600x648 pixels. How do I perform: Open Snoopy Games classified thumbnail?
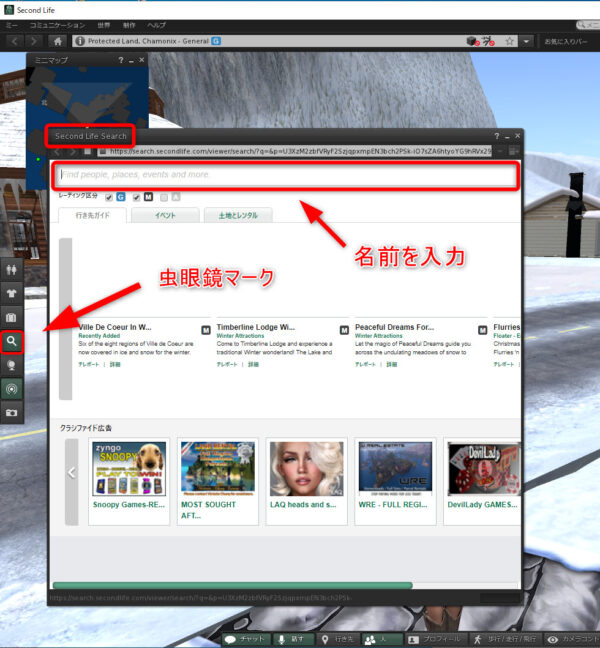(129, 469)
